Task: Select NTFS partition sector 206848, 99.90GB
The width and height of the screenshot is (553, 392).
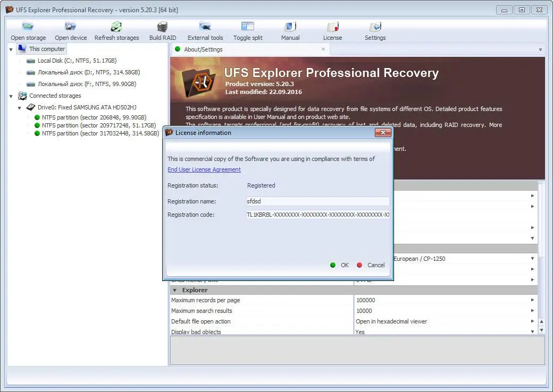Action: pos(94,117)
